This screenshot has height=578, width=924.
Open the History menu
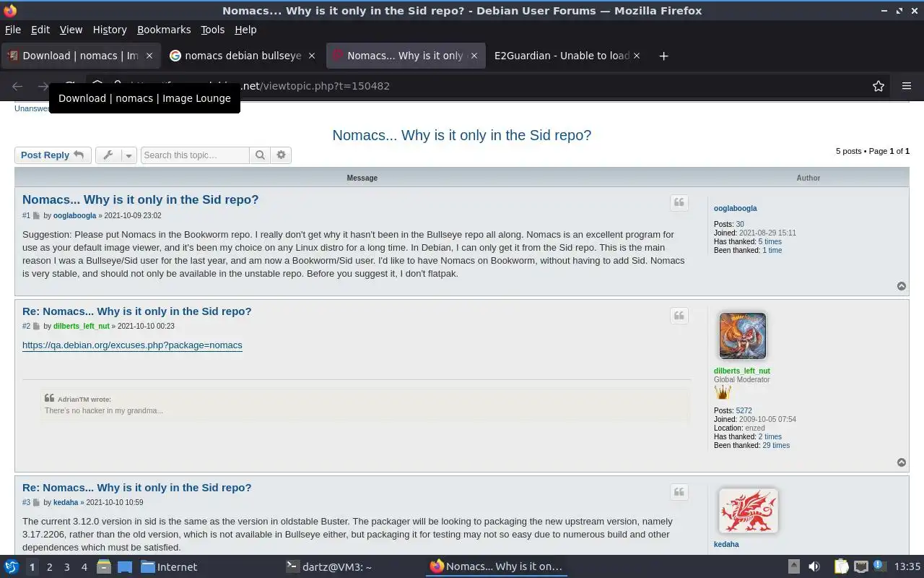(x=110, y=30)
